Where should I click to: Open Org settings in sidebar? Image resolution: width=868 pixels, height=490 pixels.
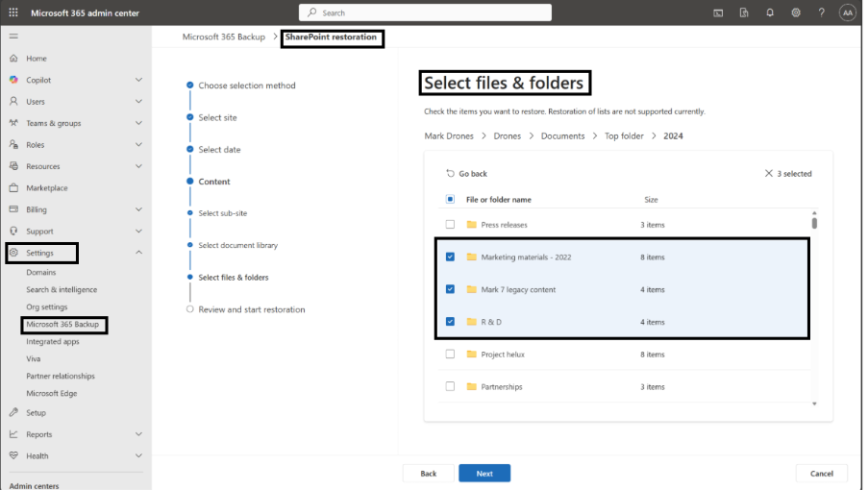tap(47, 307)
